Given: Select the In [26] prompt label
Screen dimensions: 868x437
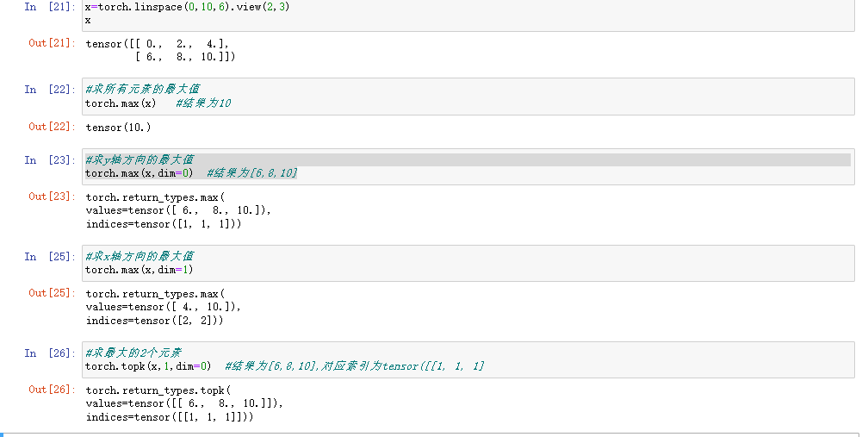Looking at the screenshot, I should click(x=50, y=353).
